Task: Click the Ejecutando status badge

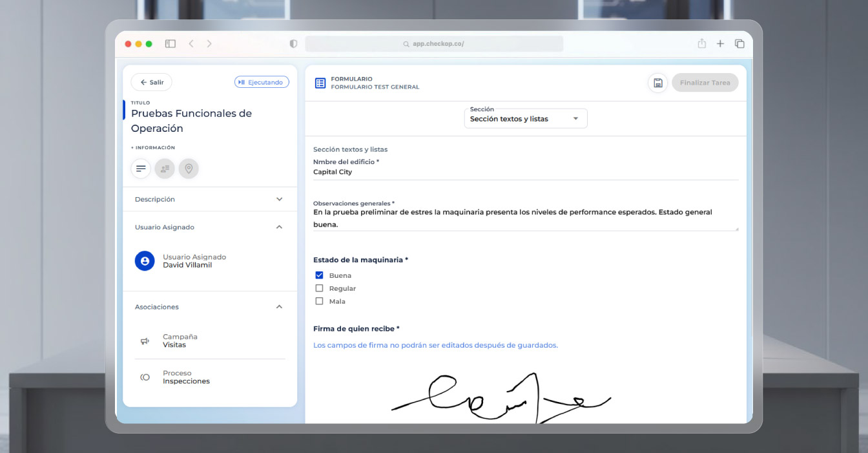Action: click(262, 82)
